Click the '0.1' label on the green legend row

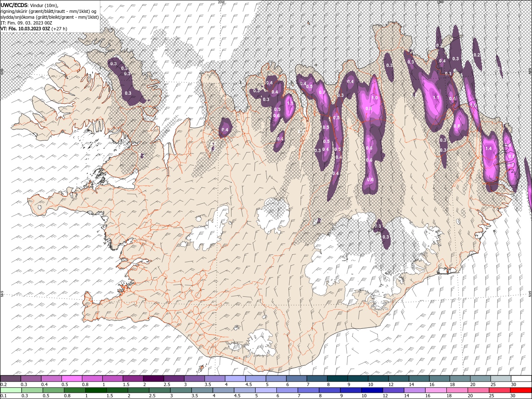pos(3,396)
